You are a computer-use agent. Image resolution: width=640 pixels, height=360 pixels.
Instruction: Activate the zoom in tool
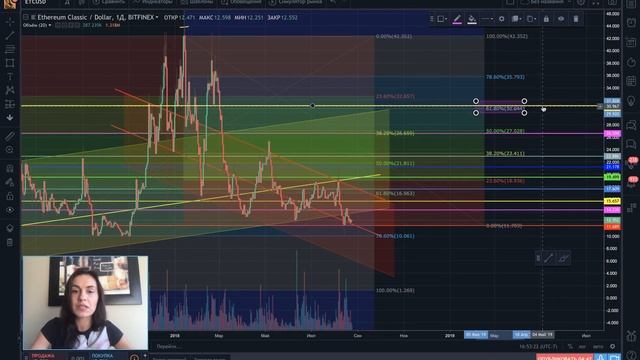coord(10,150)
